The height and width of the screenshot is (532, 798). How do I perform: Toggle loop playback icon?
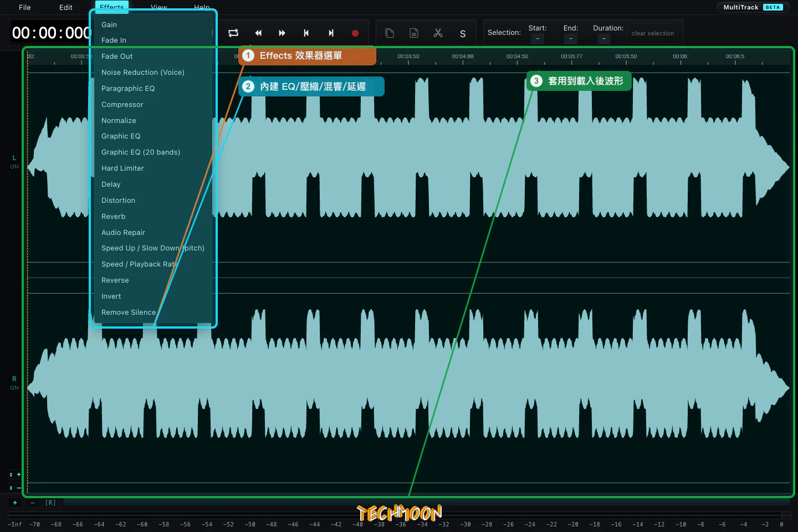coord(233,33)
